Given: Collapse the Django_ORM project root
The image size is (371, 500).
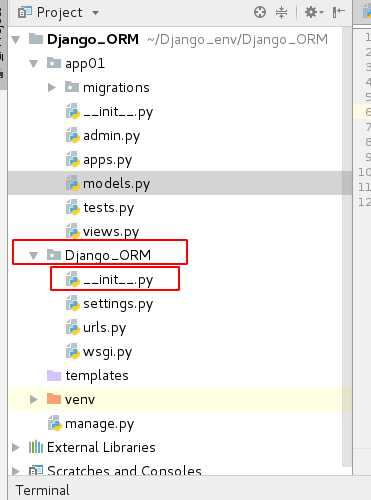Looking at the screenshot, I should click(16, 40).
